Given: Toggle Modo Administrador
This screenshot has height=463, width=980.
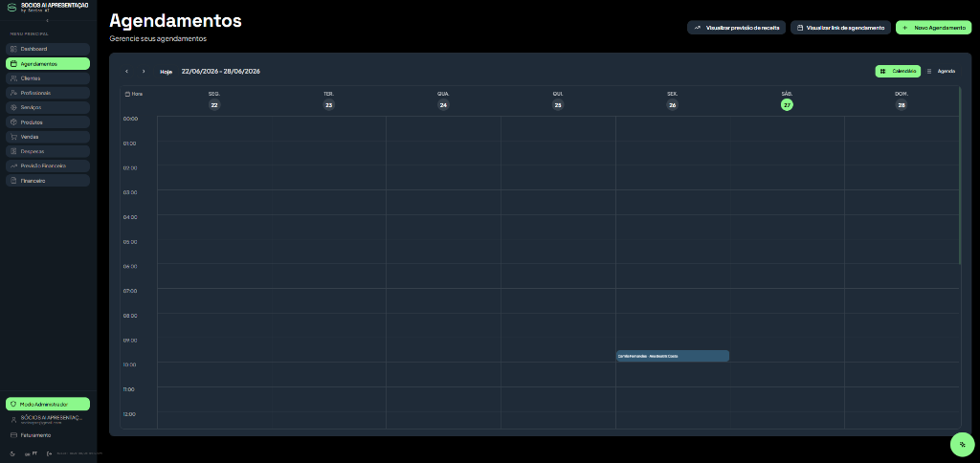Looking at the screenshot, I should (48, 405).
